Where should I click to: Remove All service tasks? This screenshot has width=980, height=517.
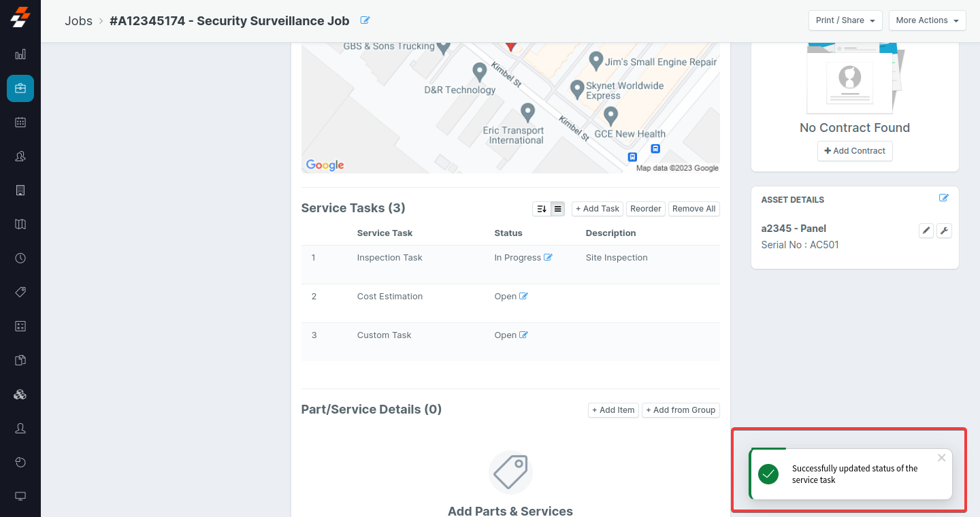coord(693,208)
